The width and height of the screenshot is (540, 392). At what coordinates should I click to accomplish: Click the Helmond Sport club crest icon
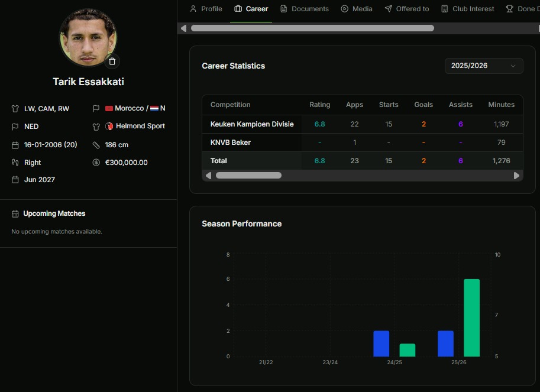(x=109, y=127)
